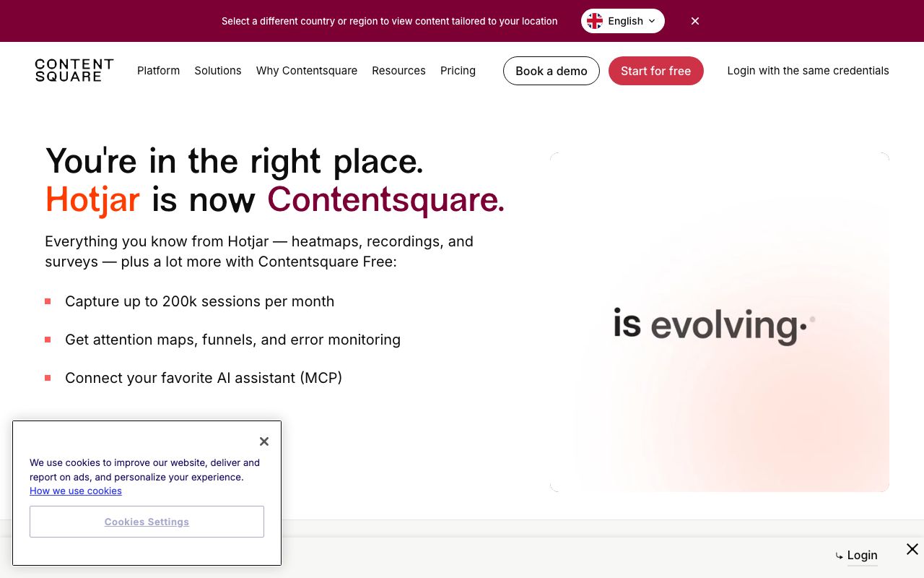This screenshot has height=578, width=924.
Task: Open the How we use cookies link
Action: tap(76, 491)
